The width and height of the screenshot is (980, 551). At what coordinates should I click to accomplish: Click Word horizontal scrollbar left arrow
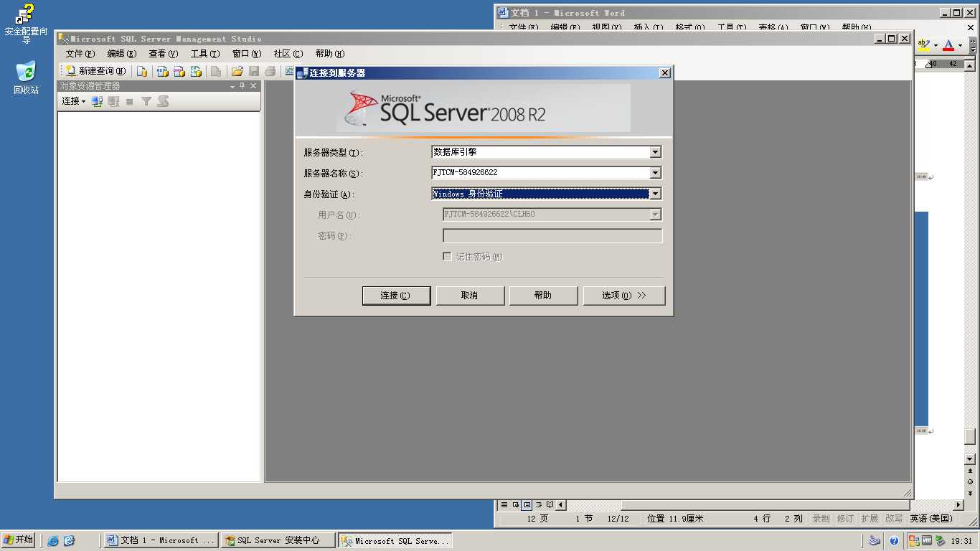(x=561, y=505)
